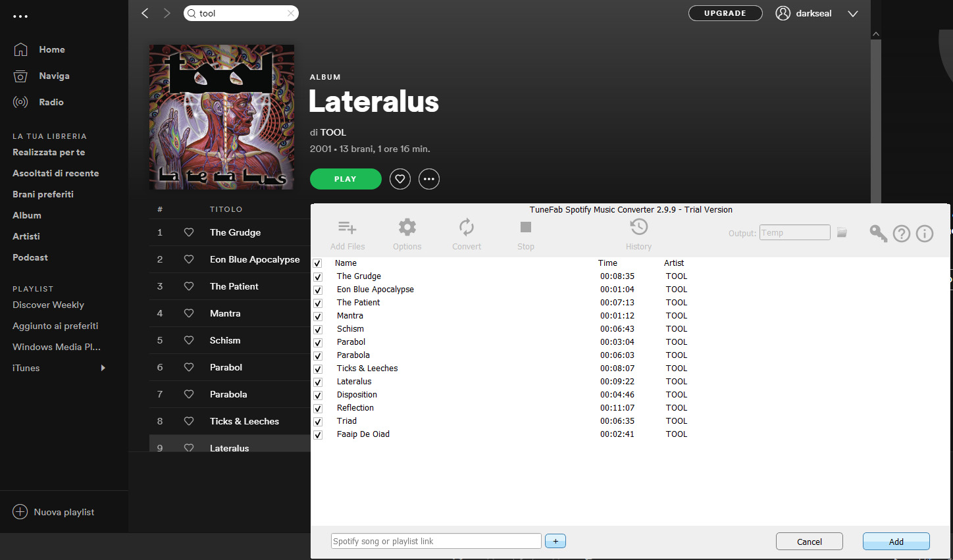Like the Lateralus album with heart icon
The width and height of the screenshot is (953, 560).
(400, 179)
